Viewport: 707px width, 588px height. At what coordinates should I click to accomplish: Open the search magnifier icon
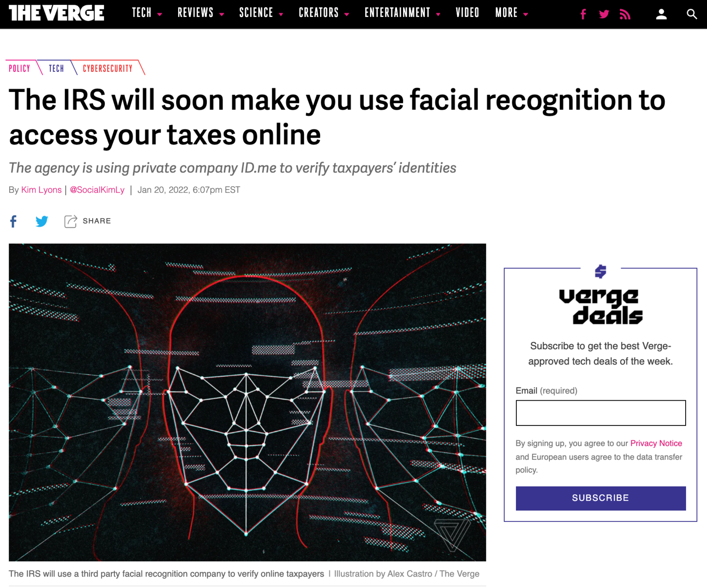(x=691, y=14)
